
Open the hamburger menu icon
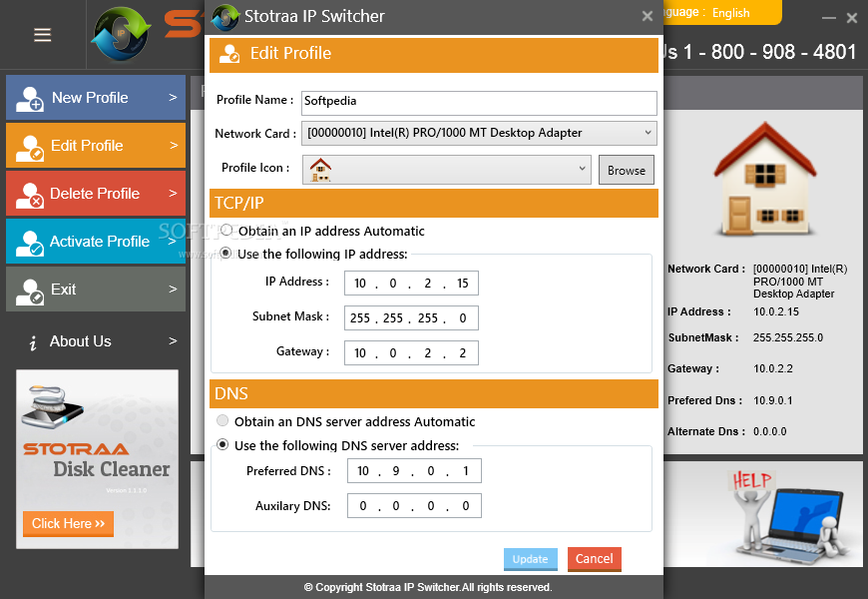coord(42,35)
